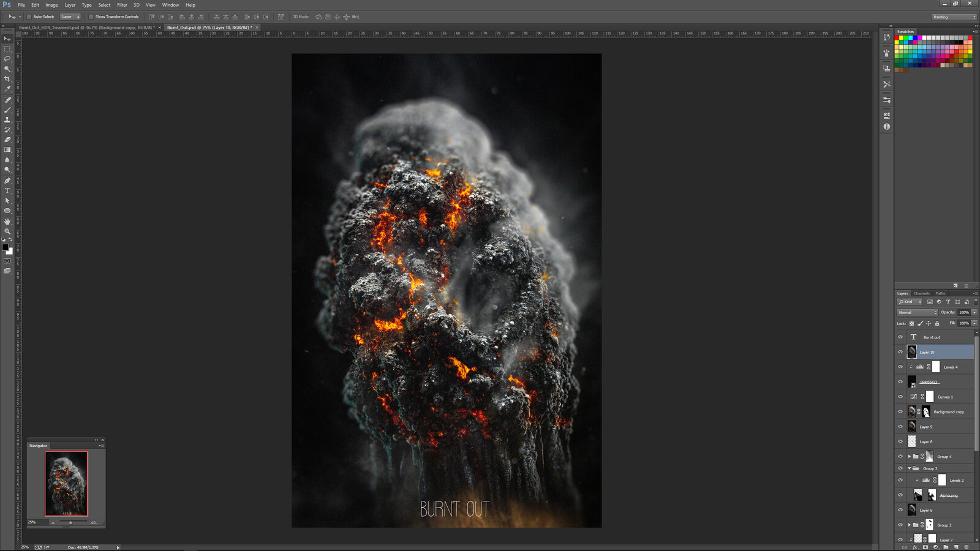Open the Opacity slider dropdown arrow
The image size is (980, 551).
tap(974, 312)
